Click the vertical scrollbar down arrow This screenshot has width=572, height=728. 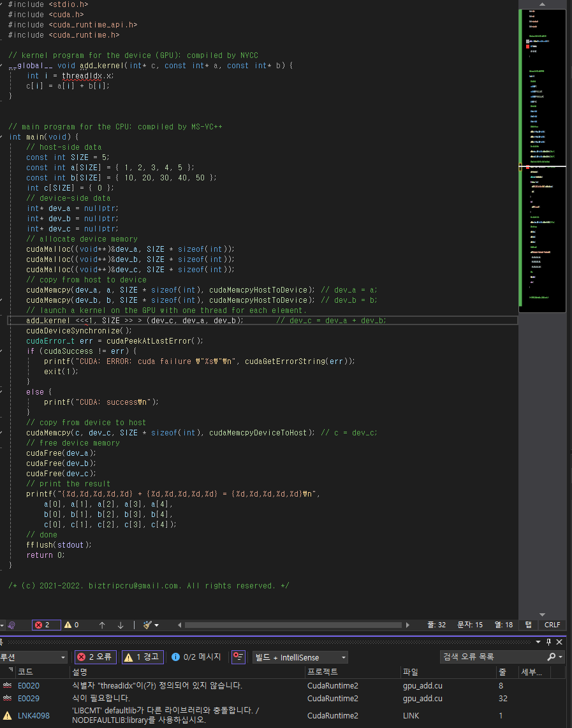[542, 615]
